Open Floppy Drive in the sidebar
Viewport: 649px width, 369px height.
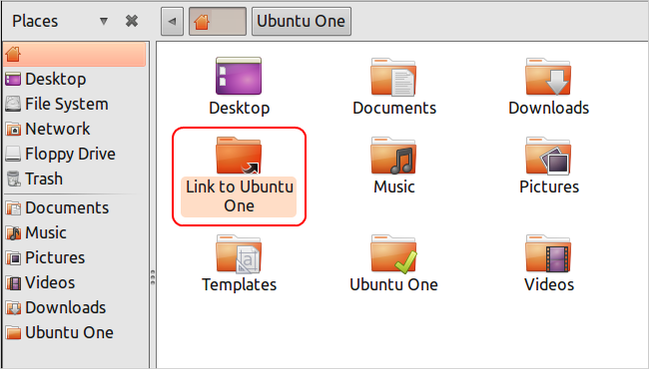pyautogui.click(x=75, y=154)
